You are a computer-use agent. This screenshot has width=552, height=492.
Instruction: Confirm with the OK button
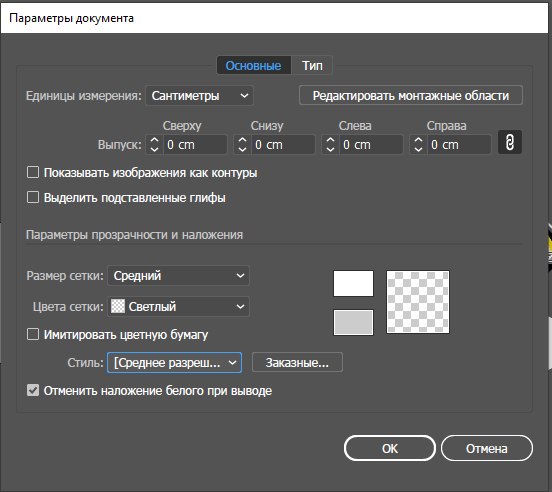tap(390, 448)
